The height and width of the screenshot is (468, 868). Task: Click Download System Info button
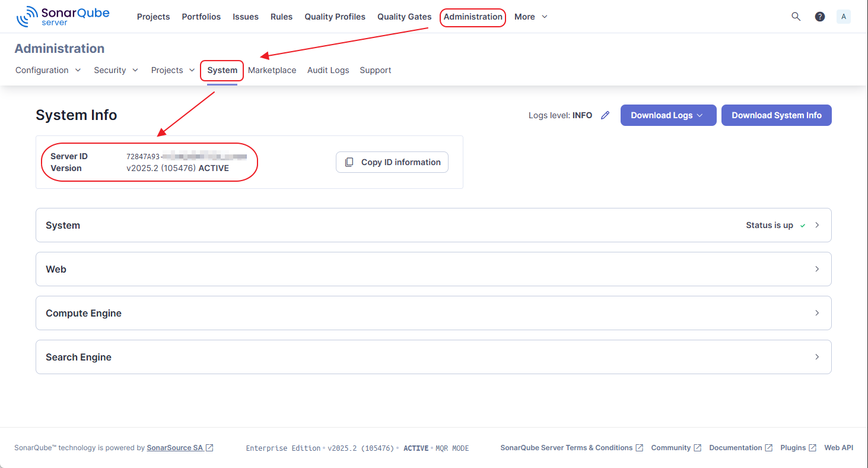777,115
